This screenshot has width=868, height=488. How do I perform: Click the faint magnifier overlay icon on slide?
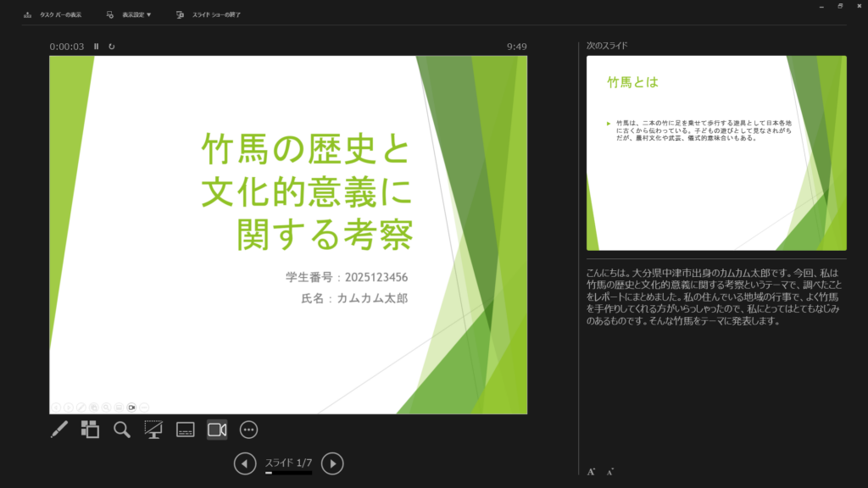click(x=106, y=408)
